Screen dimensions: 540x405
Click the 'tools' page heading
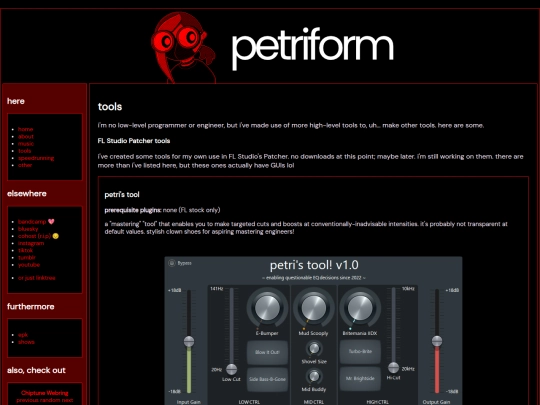click(110, 107)
